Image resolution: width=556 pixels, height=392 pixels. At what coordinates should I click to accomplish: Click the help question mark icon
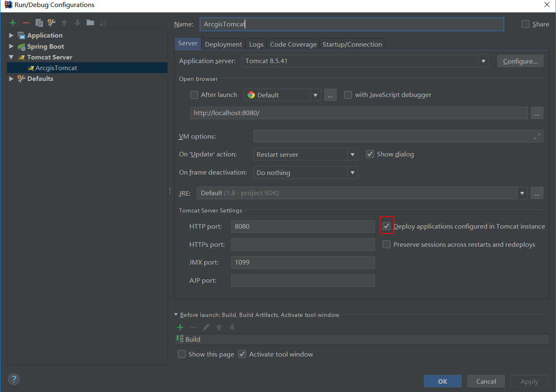click(14, 379)
